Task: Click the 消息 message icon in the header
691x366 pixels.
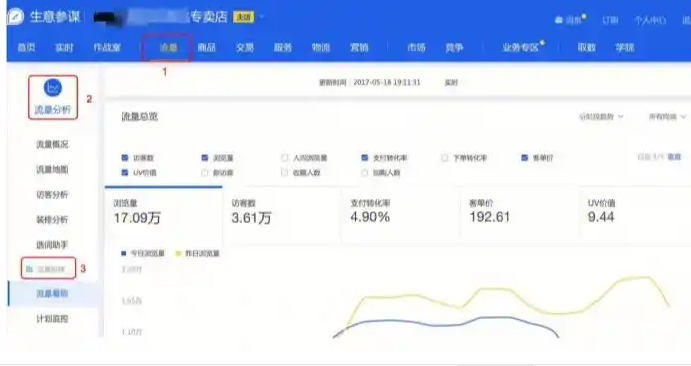Action: pyautogui.click(x=558, y=20)
